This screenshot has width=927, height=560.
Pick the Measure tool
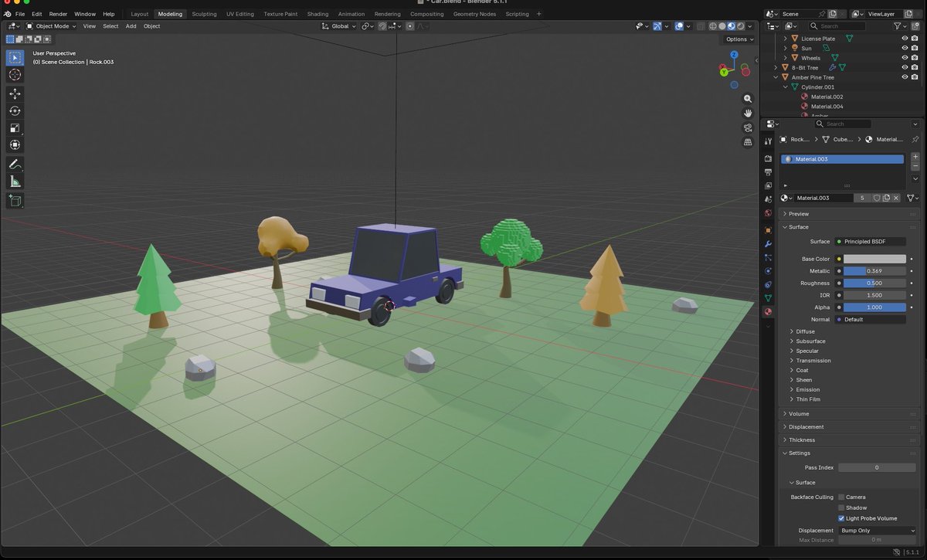15,182
